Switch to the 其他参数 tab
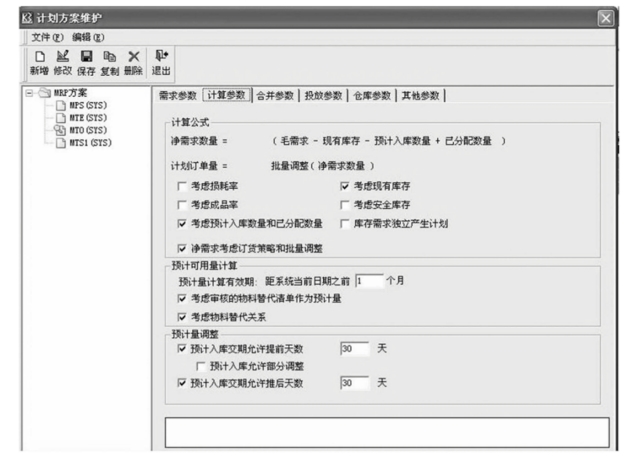Image resolution: width=638 pixels, height=463 pixels. point(421,96)
